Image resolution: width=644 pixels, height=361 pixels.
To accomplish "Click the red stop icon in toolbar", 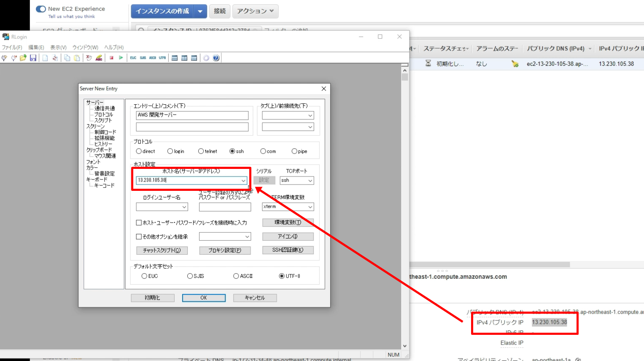I will [x=111, y=58].
